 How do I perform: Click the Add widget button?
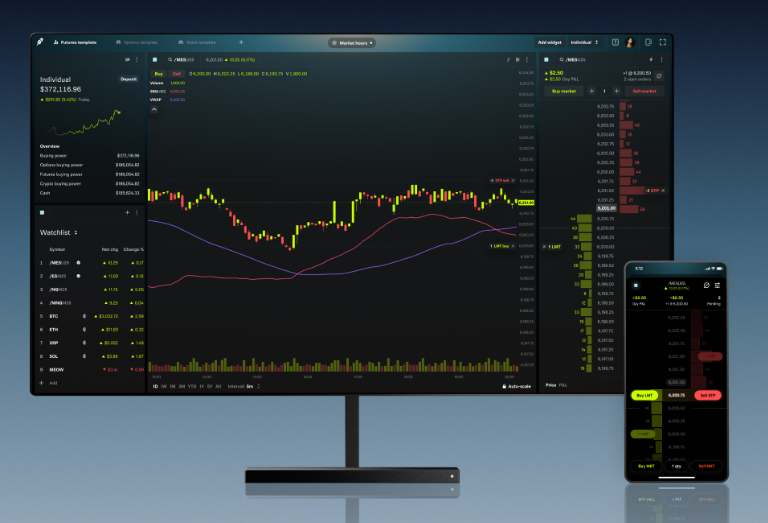550,43
